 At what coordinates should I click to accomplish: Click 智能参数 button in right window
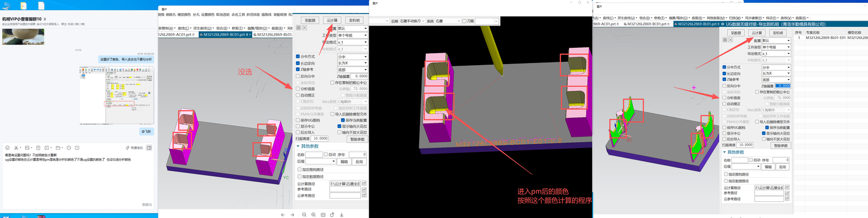coord(781,145)
